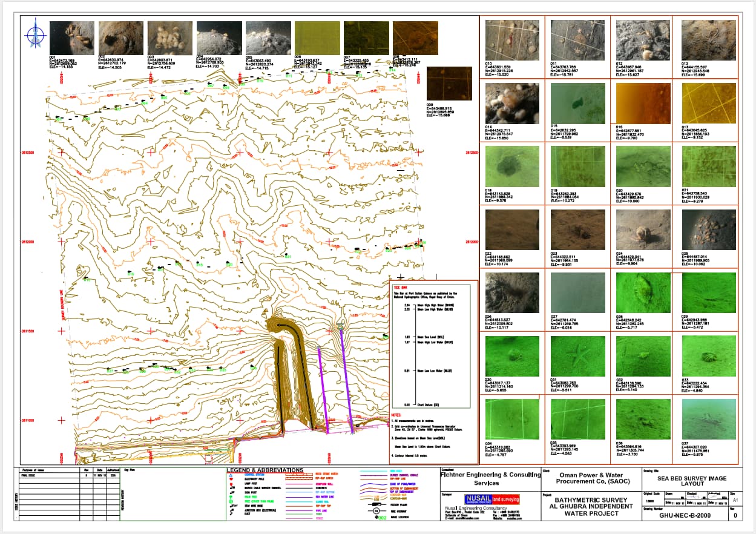This screenshot has height=534, width=756.
Task: Open seabed photo 036 thumbnail
Action: 643,419
